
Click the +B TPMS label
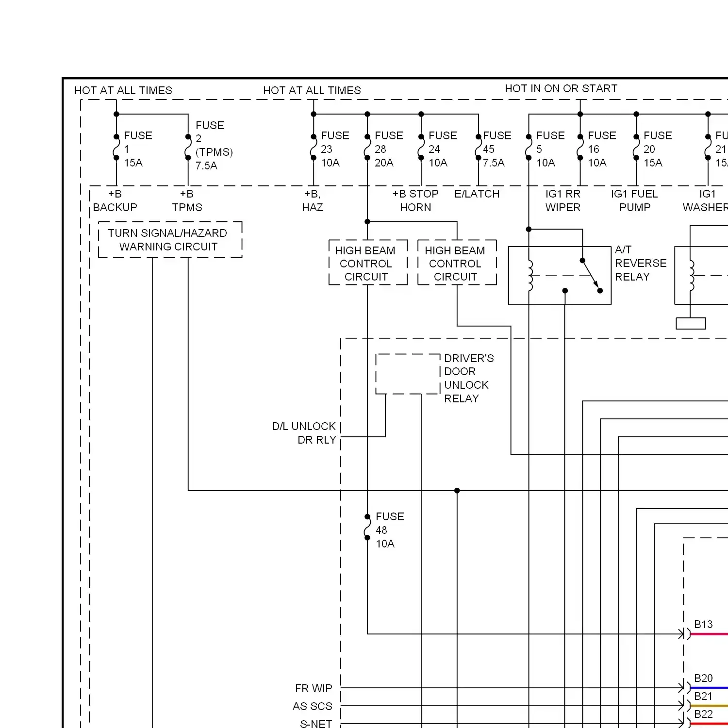coord(187,200)
